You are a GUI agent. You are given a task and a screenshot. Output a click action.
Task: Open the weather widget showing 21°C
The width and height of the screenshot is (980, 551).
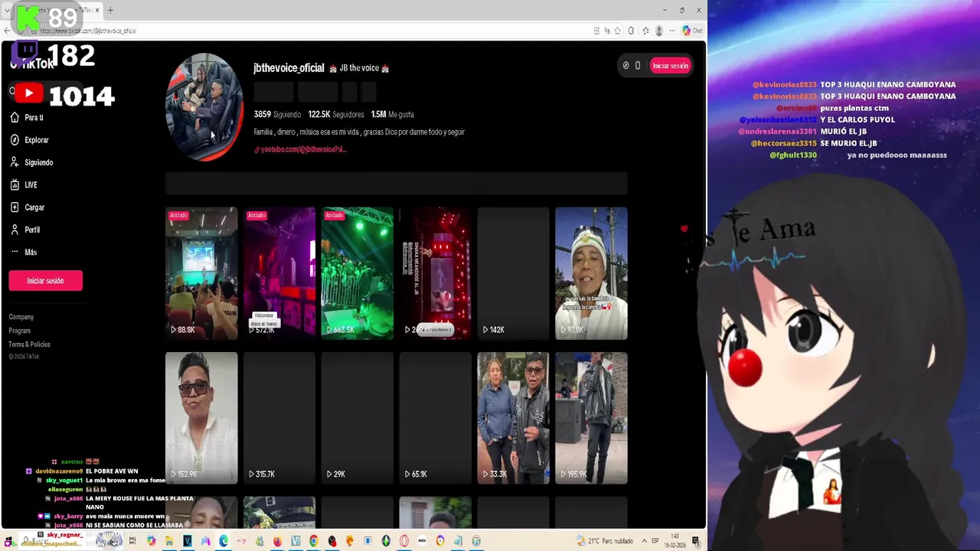coord(605,541)
